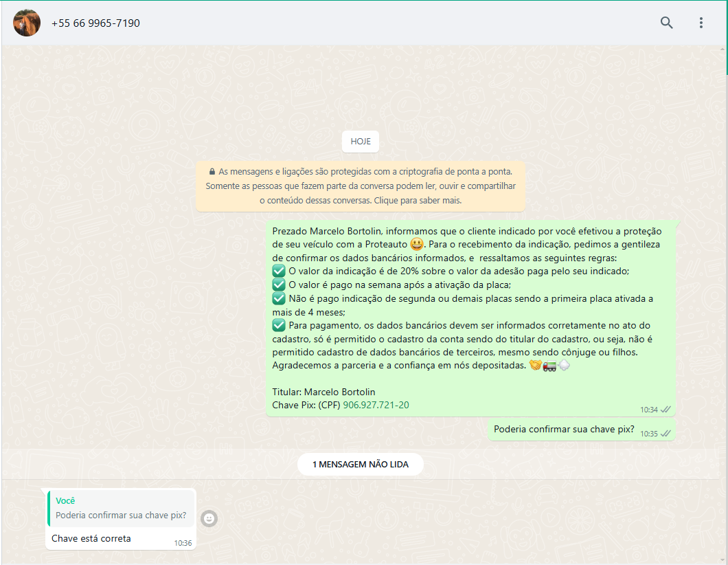728x565 pixels.
Task: Open contact info via phone number +55 66 9965-7190
Action: [95, 23]
